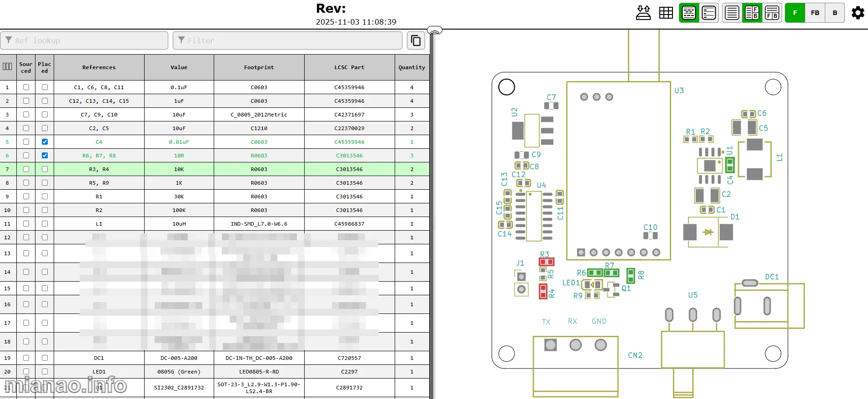
Task: Click the LCSC Part column header
Action: pyautogui.click(x=349, y=67)
